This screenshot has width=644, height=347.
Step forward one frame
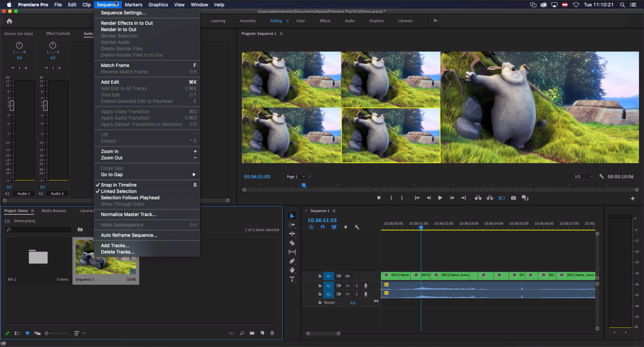(452, 198)
